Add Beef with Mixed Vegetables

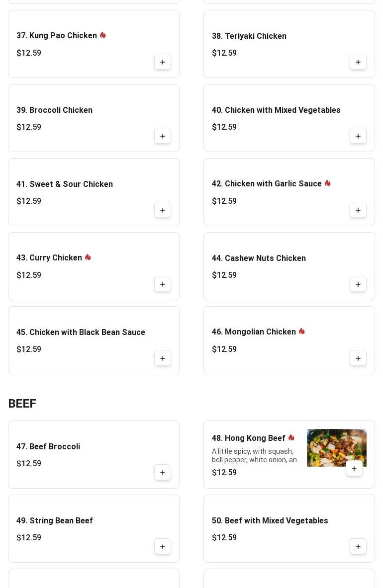coord(358,547)
